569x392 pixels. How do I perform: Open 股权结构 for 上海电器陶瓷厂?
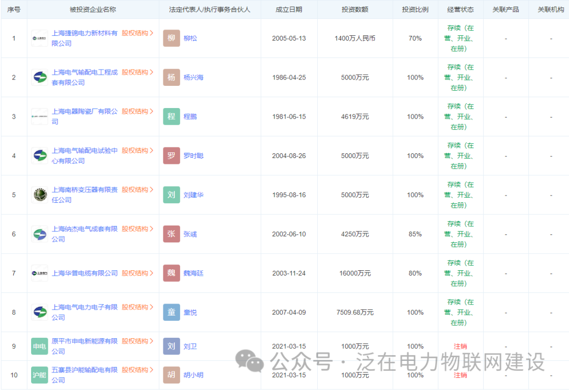tap(138, 111)
